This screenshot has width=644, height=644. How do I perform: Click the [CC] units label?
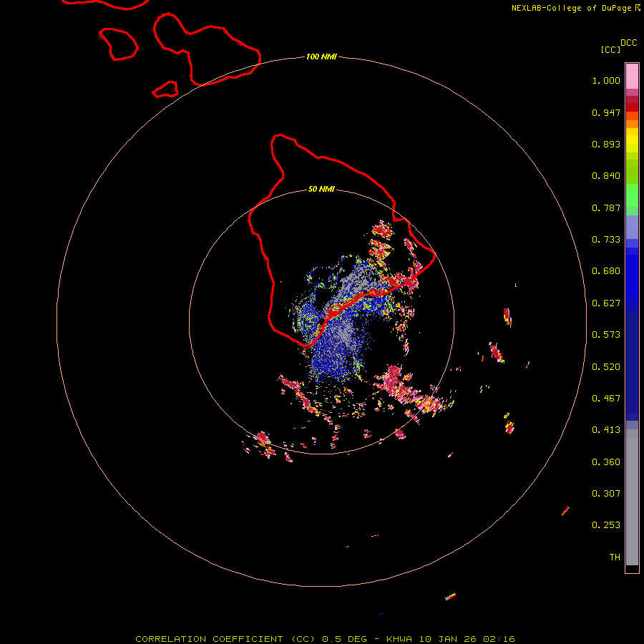pos(610,49)
